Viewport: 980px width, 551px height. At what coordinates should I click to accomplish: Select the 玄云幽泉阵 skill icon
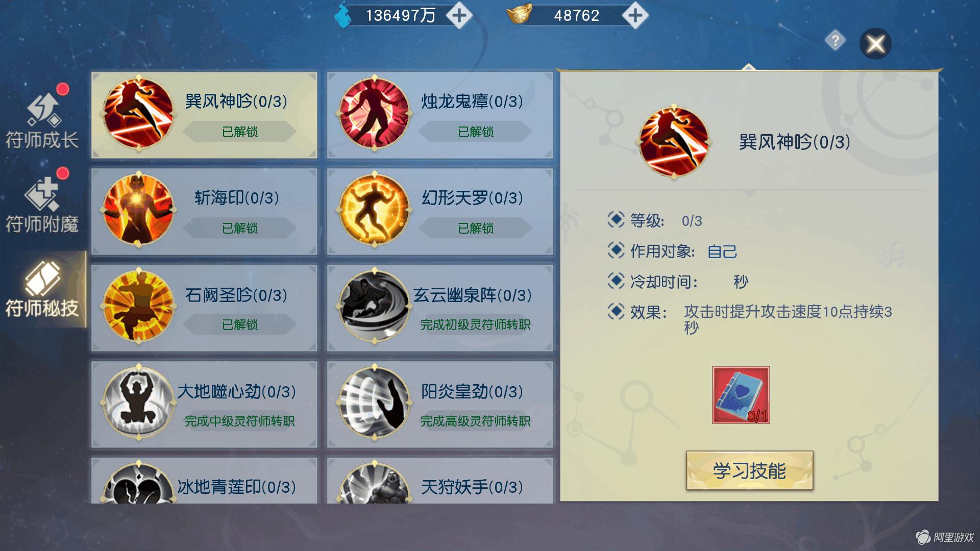click(374, 307)
